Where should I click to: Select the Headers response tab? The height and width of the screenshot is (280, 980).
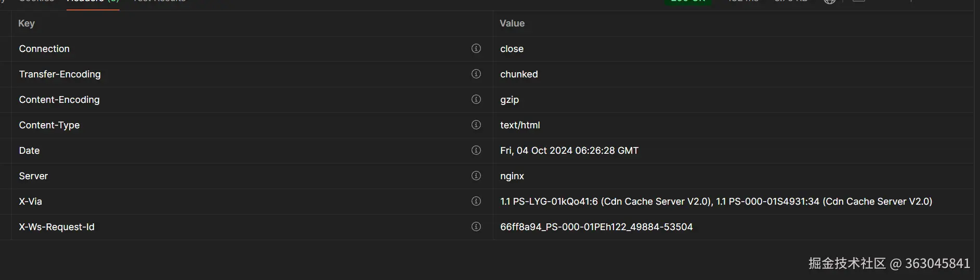pyautogui.click(x=93, y=2)
